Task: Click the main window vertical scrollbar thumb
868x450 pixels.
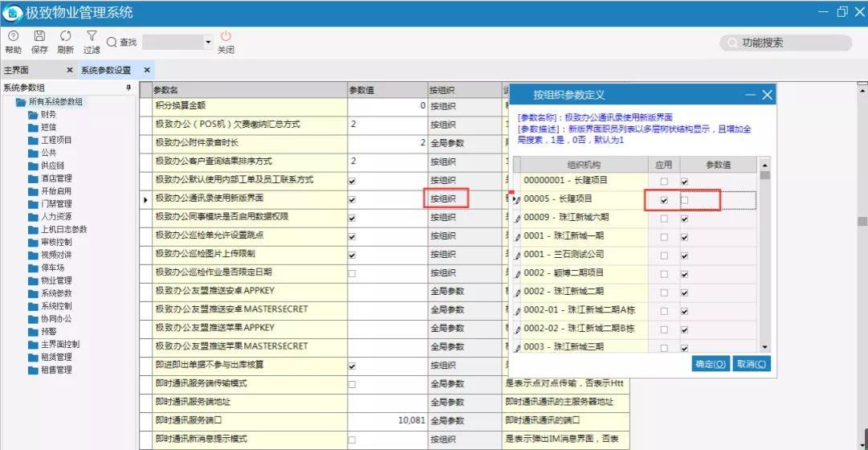Action: (862, 221)
